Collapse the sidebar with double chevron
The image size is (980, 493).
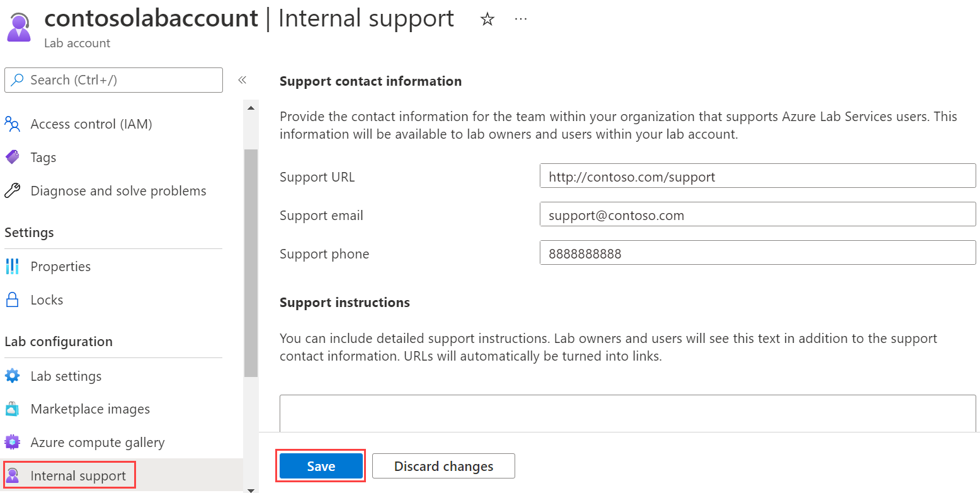(242, 80)
